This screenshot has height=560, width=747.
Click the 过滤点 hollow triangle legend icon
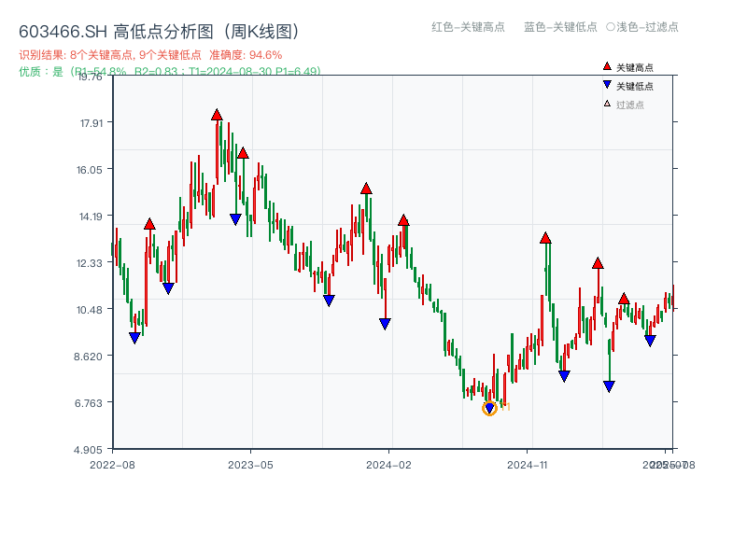point(606,103)
